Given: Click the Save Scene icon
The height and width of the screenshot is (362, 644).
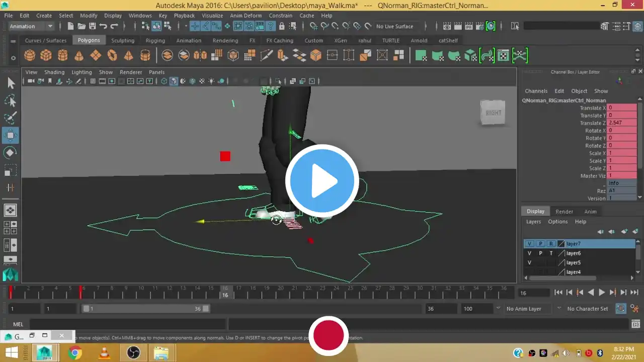Looking at the screenshot, I should click(x=92, y=26).
